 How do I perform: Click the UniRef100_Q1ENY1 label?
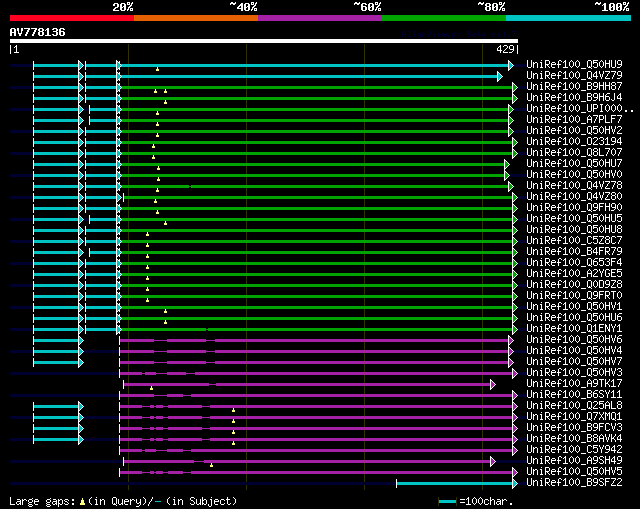click(x=574, y=329)
